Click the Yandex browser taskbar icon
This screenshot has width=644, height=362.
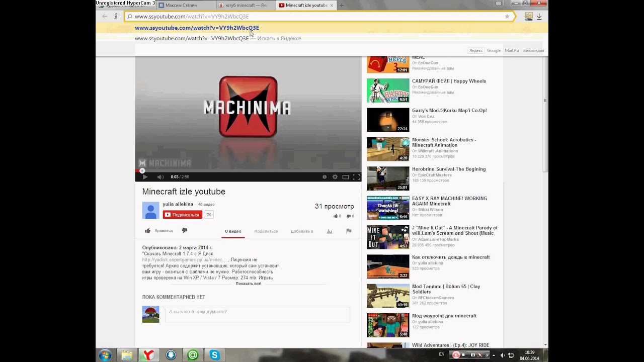click(x=149, y=355)
